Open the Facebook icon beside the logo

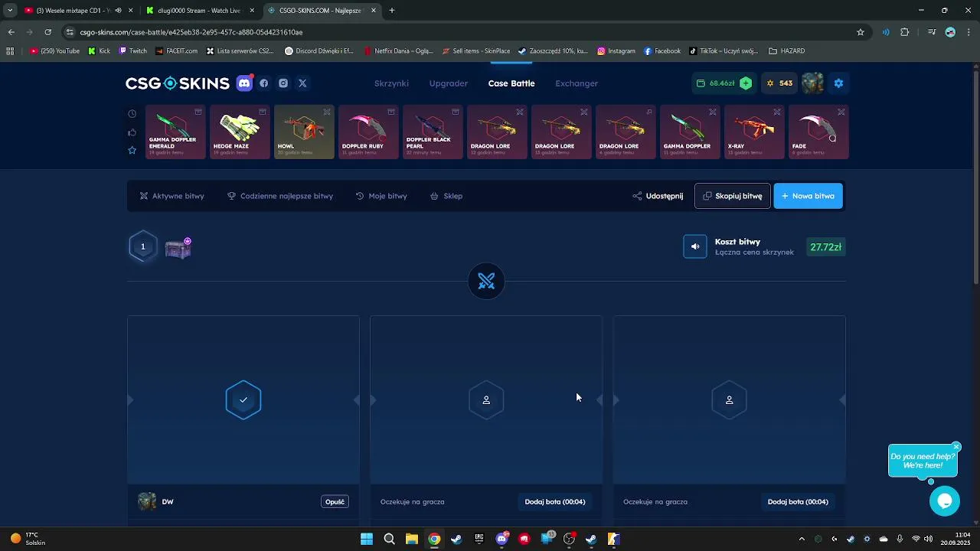[264, 83]
